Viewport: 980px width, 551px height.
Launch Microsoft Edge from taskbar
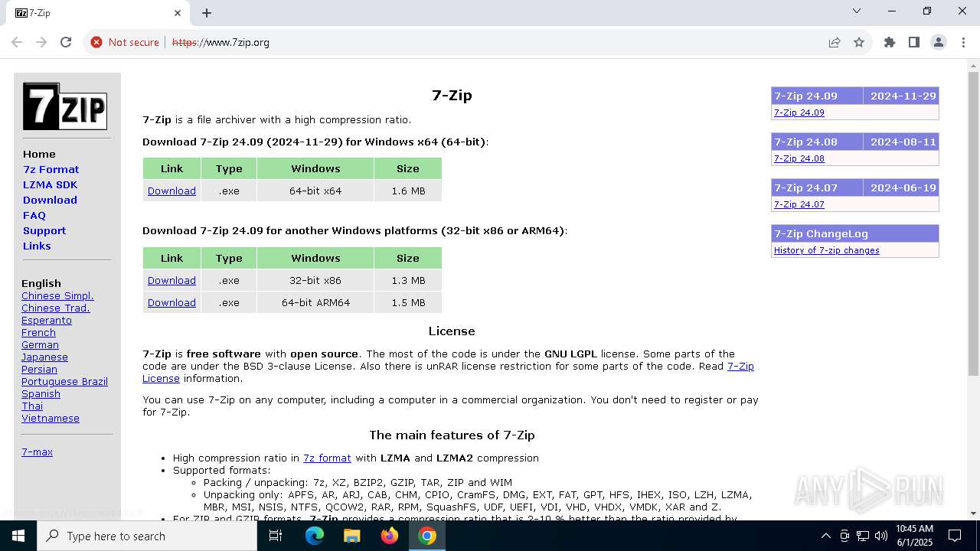315,536
